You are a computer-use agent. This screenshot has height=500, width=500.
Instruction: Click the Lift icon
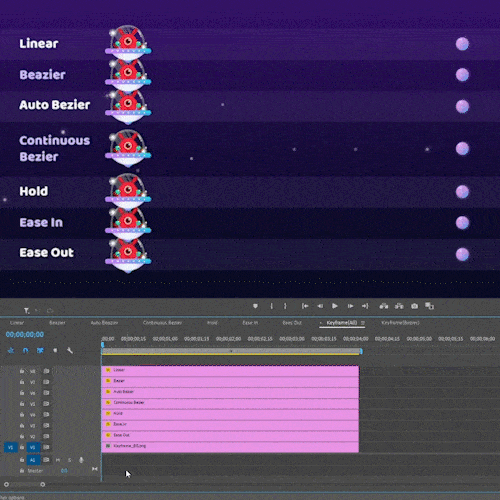384,306
